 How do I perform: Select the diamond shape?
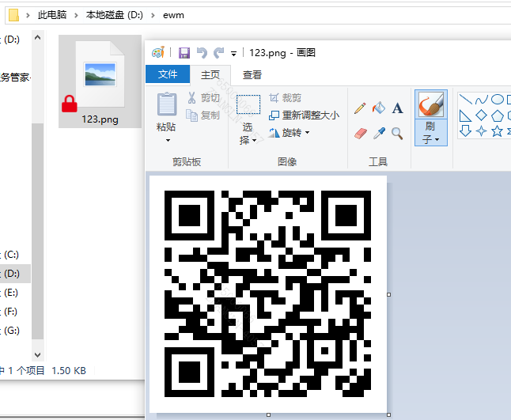click(x=481, y=115)
